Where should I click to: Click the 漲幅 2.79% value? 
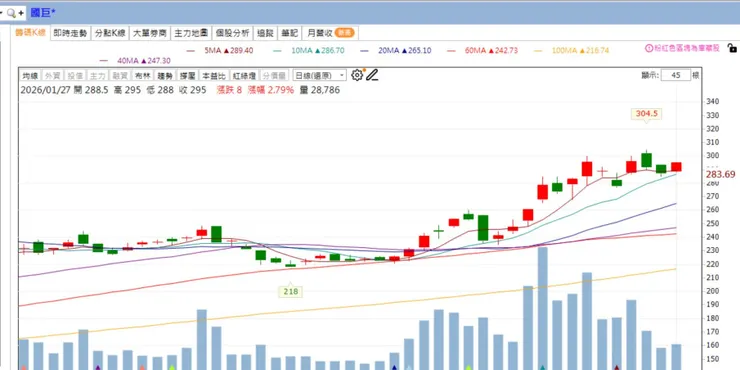coord(271,90)
